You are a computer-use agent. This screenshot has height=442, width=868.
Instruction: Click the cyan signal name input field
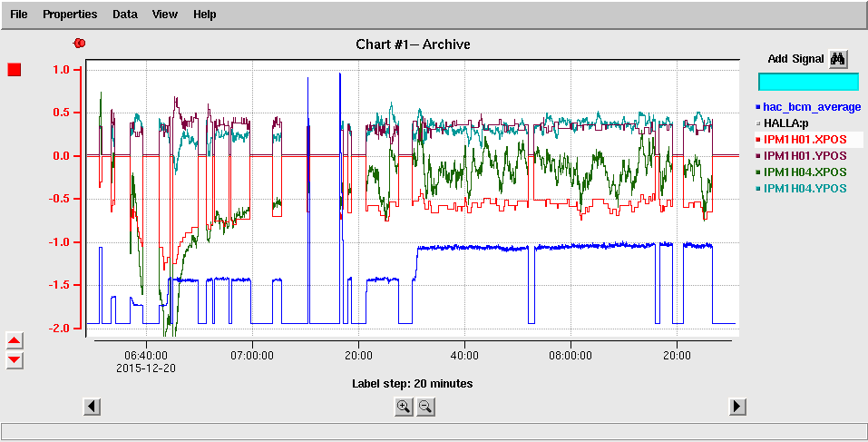(x=808, y=82)
